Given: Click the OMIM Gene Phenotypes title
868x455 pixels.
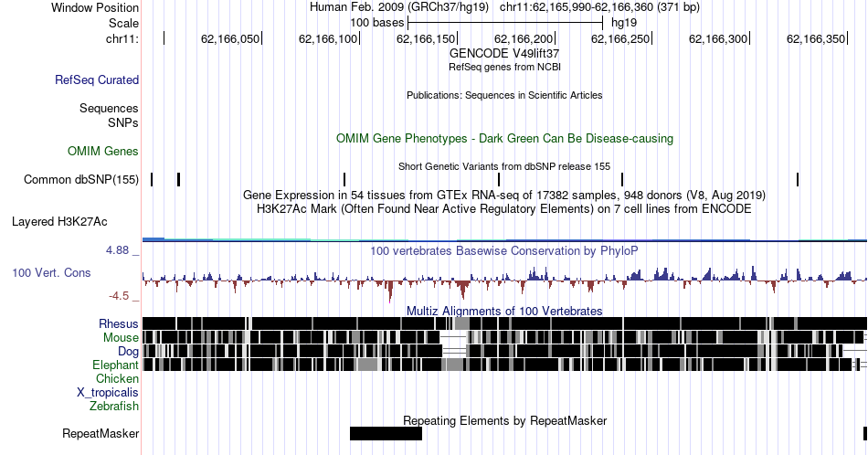Looking at the screenshot, I should tap(505, 138).
